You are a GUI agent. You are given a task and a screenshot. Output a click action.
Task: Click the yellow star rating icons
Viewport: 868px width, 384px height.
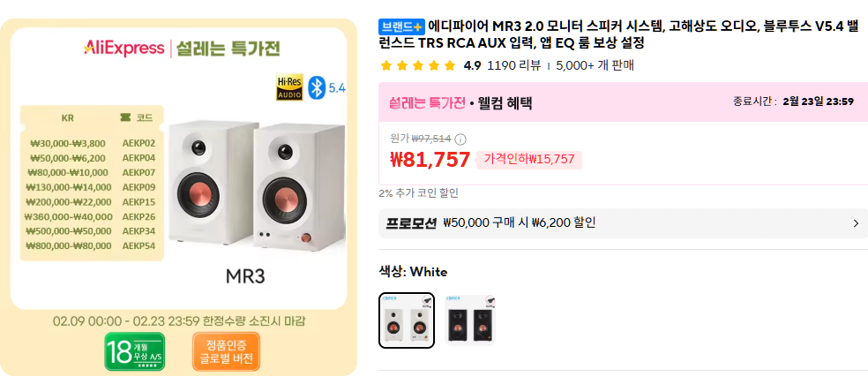pyautogui.click(x=418, y=65)
